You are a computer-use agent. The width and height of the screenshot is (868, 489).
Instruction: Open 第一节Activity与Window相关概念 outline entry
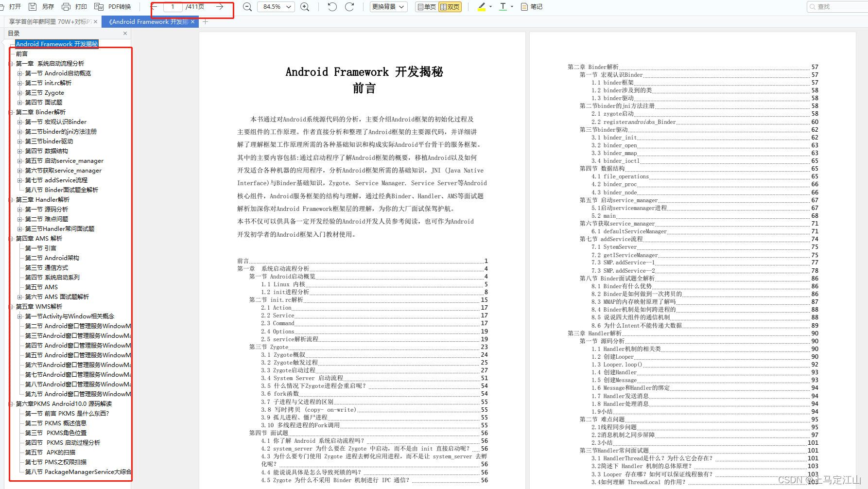[69, 316]
